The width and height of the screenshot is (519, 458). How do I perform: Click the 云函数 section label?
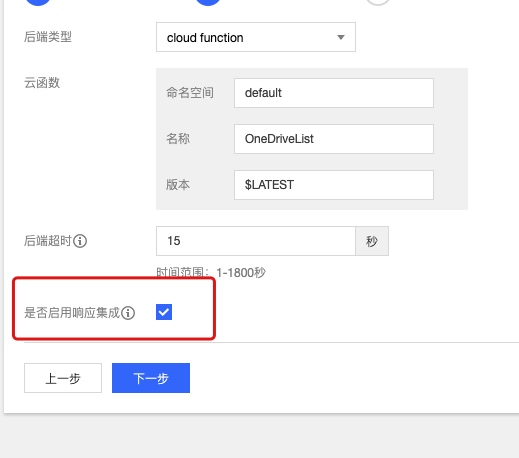(x=42, y=83)
